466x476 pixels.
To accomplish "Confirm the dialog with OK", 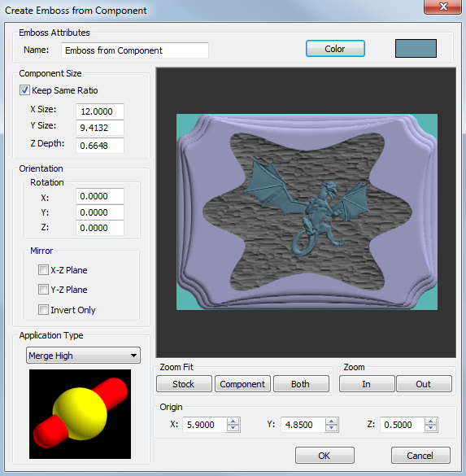I will pos(324,456).
